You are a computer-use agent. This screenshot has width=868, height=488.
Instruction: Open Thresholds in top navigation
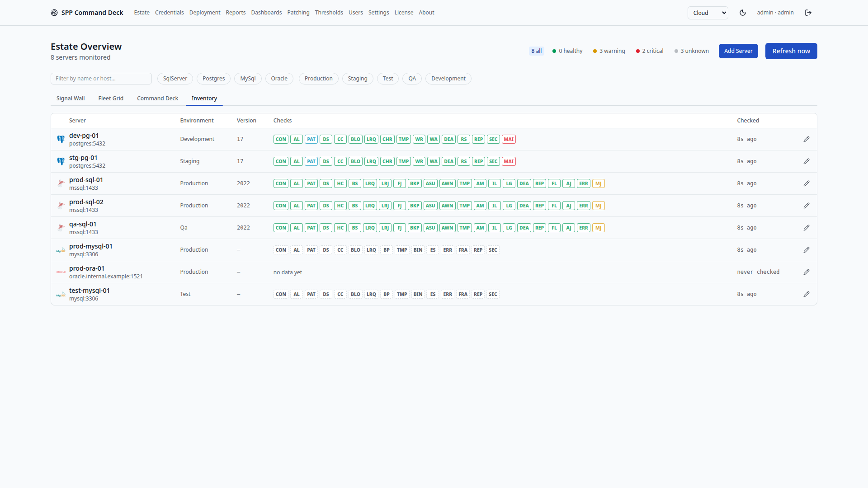[329, 13]
